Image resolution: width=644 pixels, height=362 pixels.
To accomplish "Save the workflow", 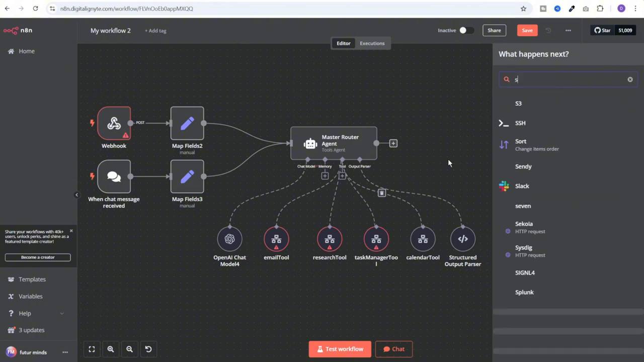I will pyautogui.click(x=527, y=30).
